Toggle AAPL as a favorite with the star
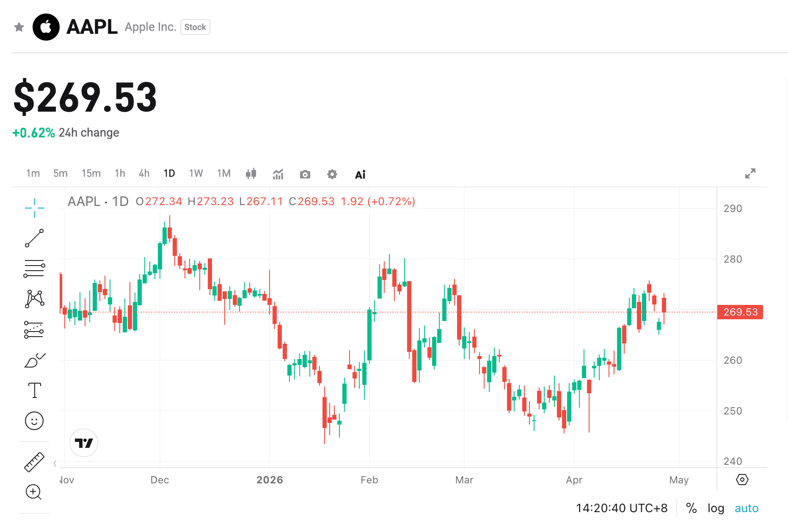The image size is (788, 532). click(19, 27)
